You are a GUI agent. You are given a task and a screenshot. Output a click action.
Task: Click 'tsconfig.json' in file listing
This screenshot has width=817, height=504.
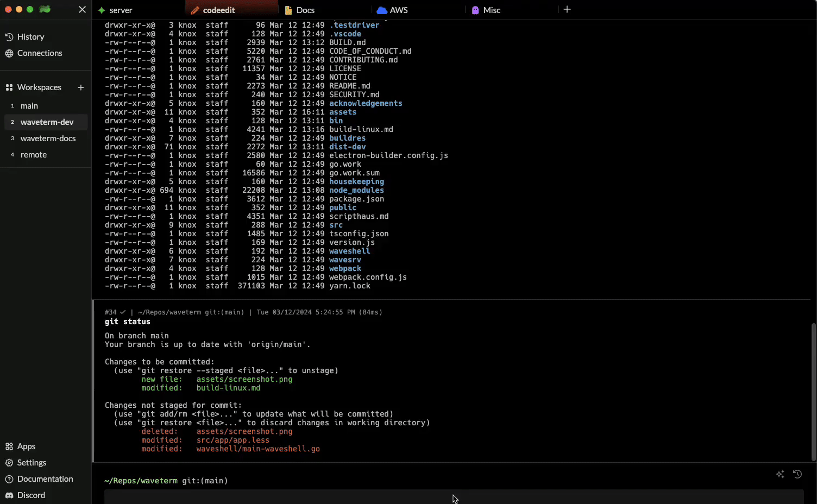pos(359,234)
